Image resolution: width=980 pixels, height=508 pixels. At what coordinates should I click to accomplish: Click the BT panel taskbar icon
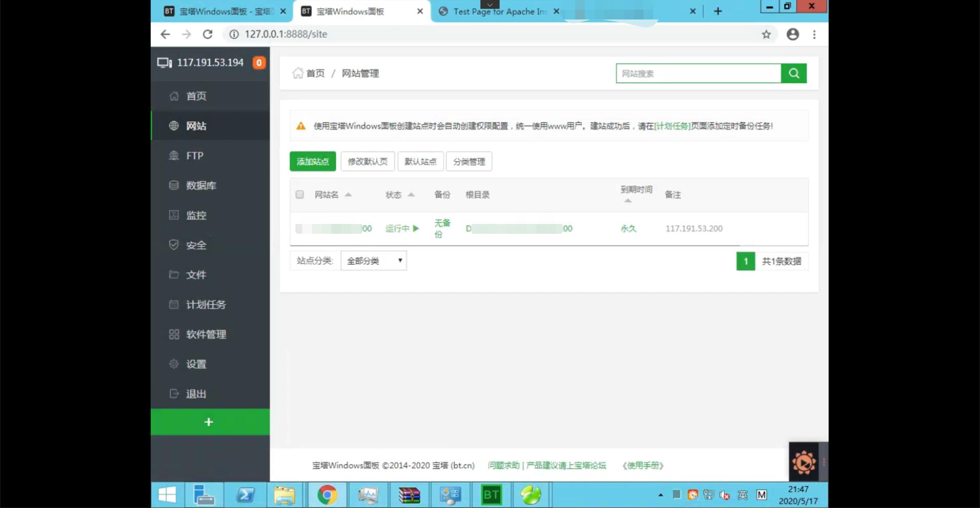[x=491, y=495]
